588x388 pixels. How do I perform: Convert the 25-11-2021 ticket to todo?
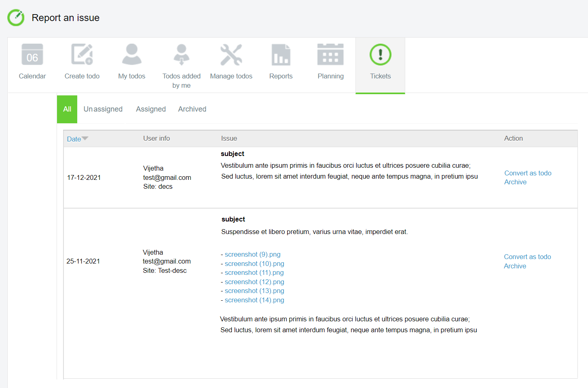[x=527, y=257]
